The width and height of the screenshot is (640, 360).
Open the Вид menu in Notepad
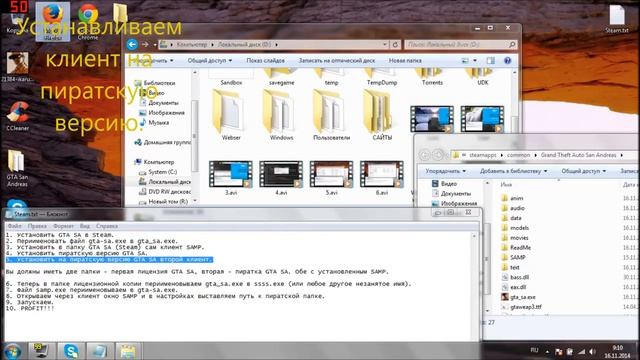pos(84,226)
